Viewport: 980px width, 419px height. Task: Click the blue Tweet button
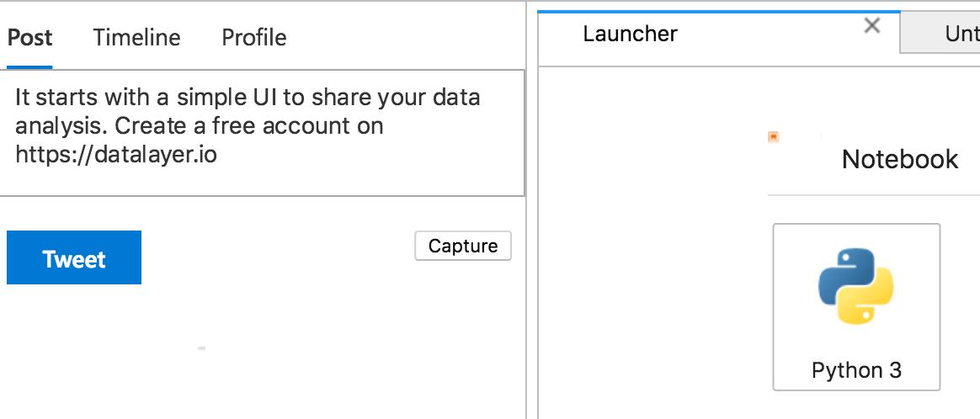point(74,257)
